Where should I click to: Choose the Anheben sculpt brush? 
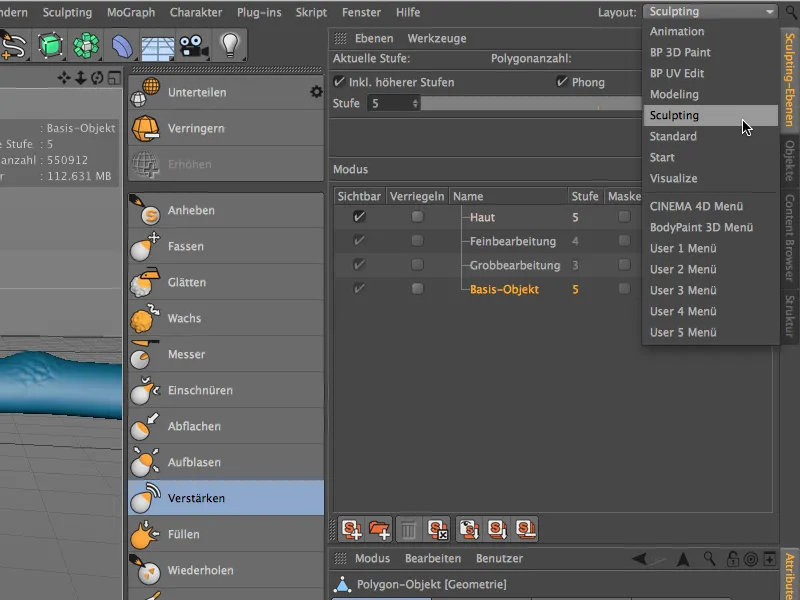[226, 210]
